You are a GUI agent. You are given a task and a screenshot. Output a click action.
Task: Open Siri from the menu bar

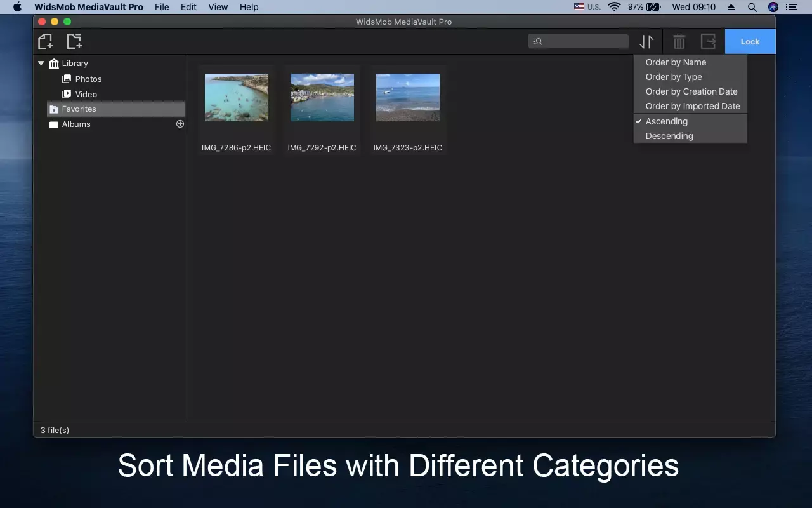[x=773, y=7]
